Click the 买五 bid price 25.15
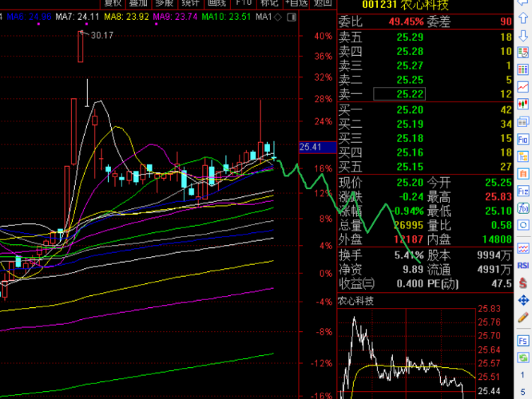This screenshot has width=532, height=399. [411, 167]
